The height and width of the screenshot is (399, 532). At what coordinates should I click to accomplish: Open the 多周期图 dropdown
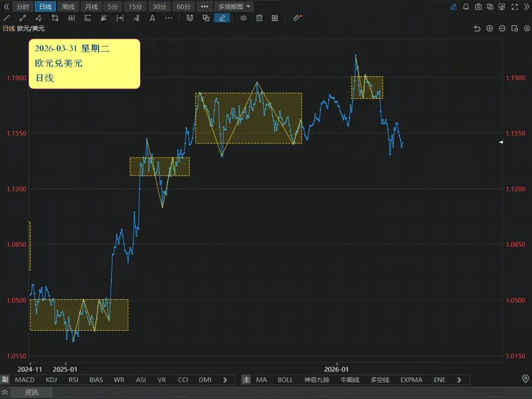click(x=234, y=7)
